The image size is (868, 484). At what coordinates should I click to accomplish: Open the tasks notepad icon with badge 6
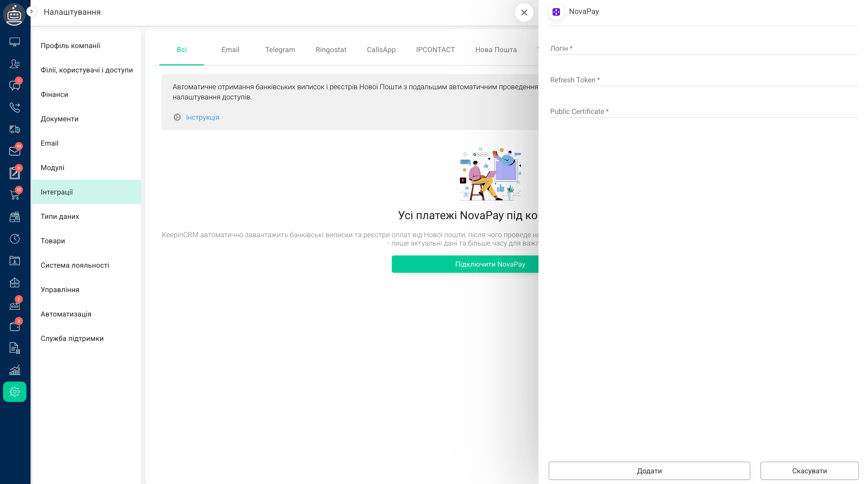tap(14, 173)
